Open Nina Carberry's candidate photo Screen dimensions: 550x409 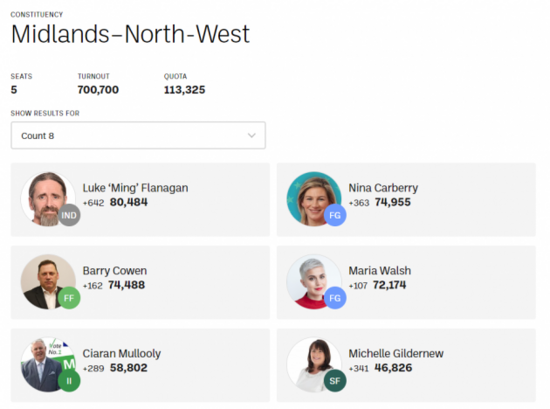(x=314, y=199)
